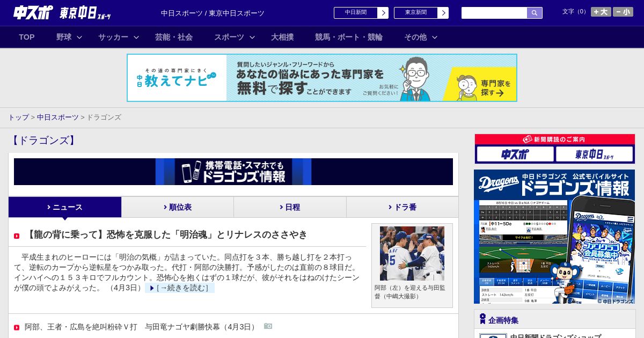Image resolution: width=644 pixels, height=338 pixels.
Task: Switch to the ドラ番 tab
Action: (x=402, y=207)
